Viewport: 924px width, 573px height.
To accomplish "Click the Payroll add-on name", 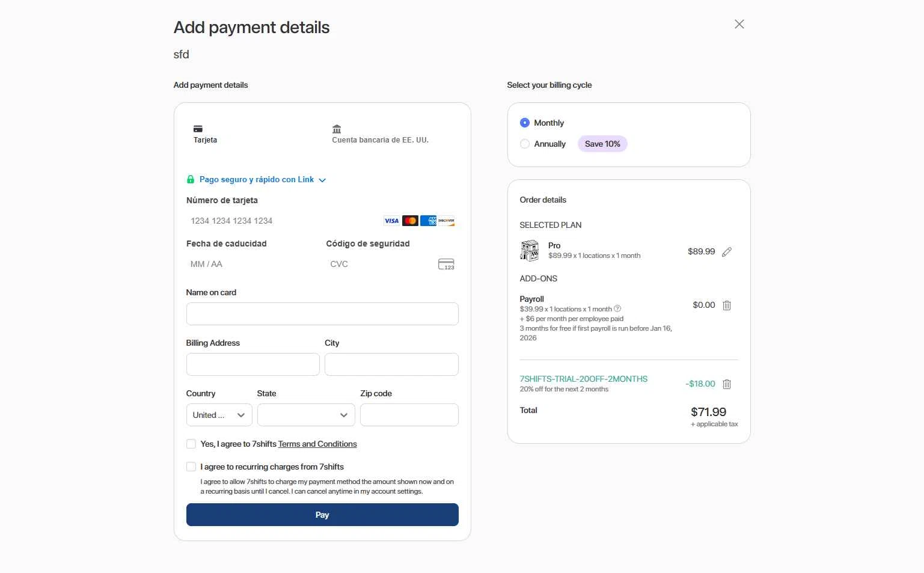I will pos(532,299).
